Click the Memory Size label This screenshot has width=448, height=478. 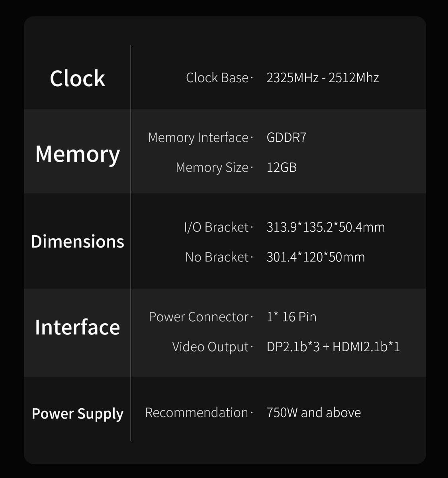click(x=212, y=167)
